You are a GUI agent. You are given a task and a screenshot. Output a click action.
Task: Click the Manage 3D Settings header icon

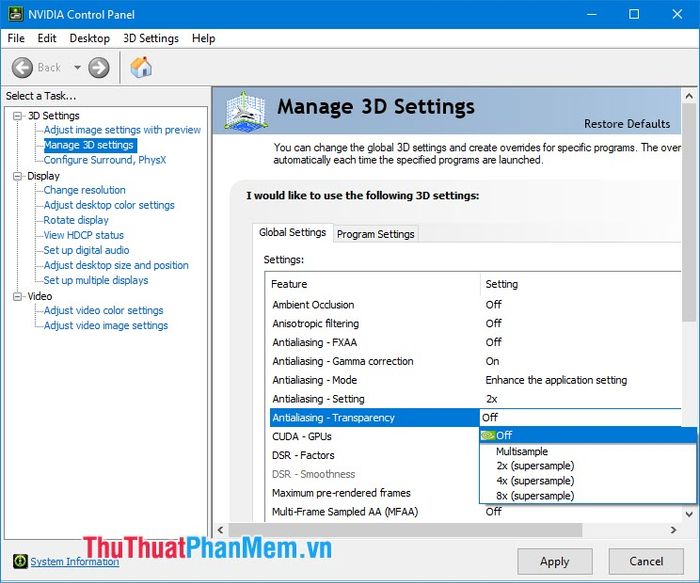245,111
